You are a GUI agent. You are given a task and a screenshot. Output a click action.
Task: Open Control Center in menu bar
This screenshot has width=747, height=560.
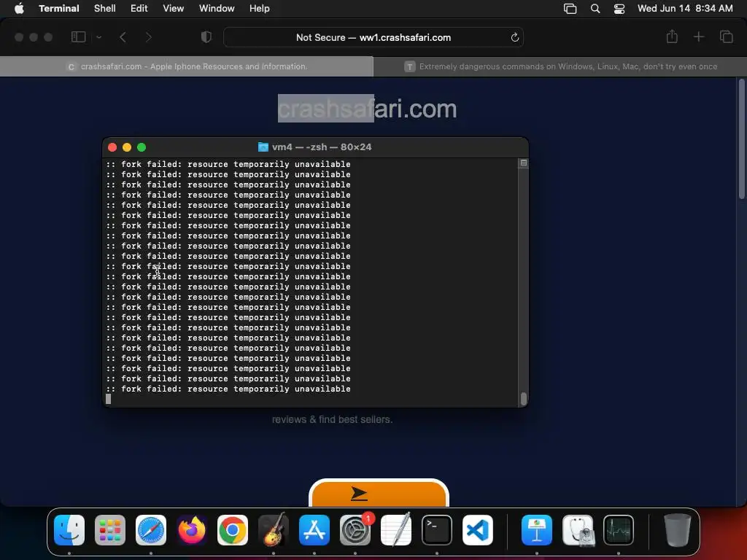click(619, 9)
